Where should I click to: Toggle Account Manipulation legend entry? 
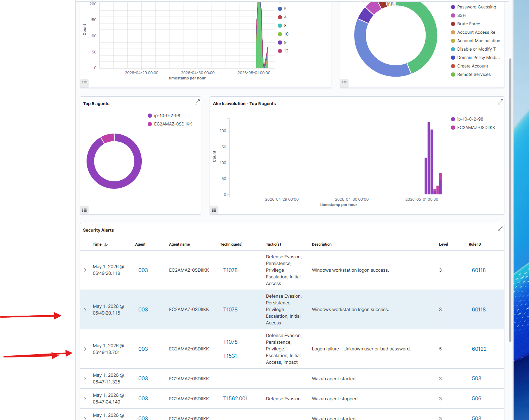pyautogui.click(x=476, y=41)
